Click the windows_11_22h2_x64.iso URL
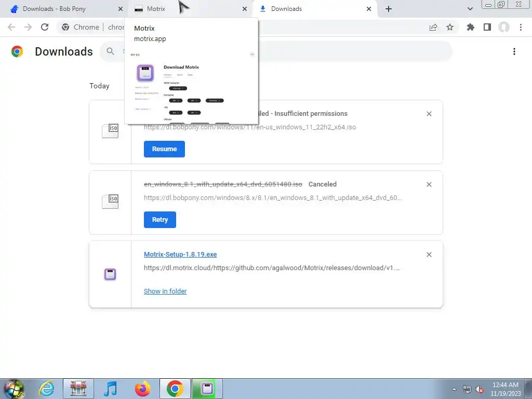 point(250,127)
